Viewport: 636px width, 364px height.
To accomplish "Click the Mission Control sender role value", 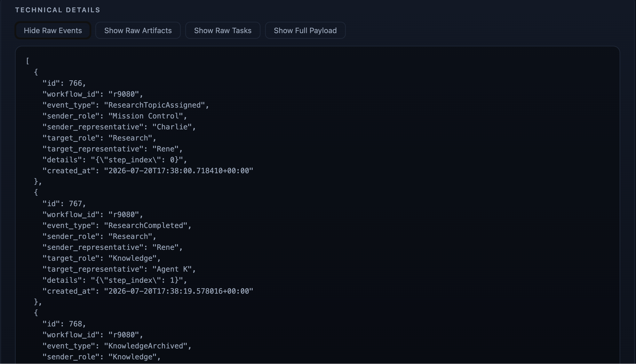I will (x=146, y=116).
